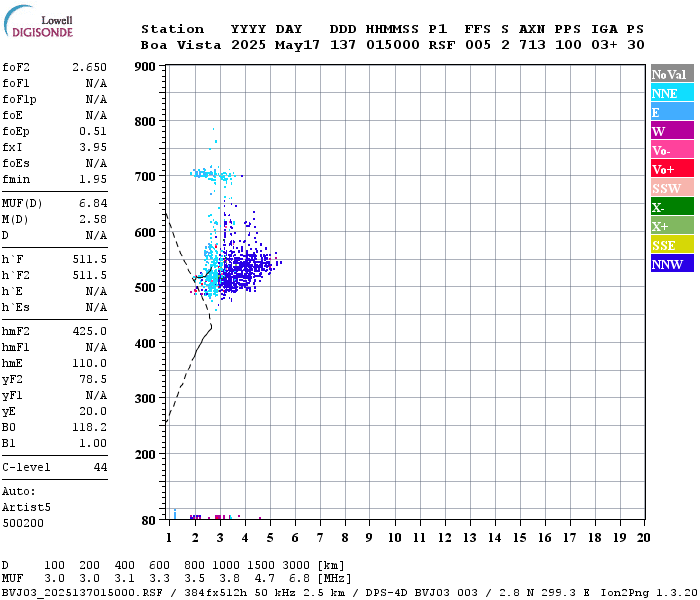Click the 700 km height axis label
This screenshot has width=700, height=600.
pos(145,177)
